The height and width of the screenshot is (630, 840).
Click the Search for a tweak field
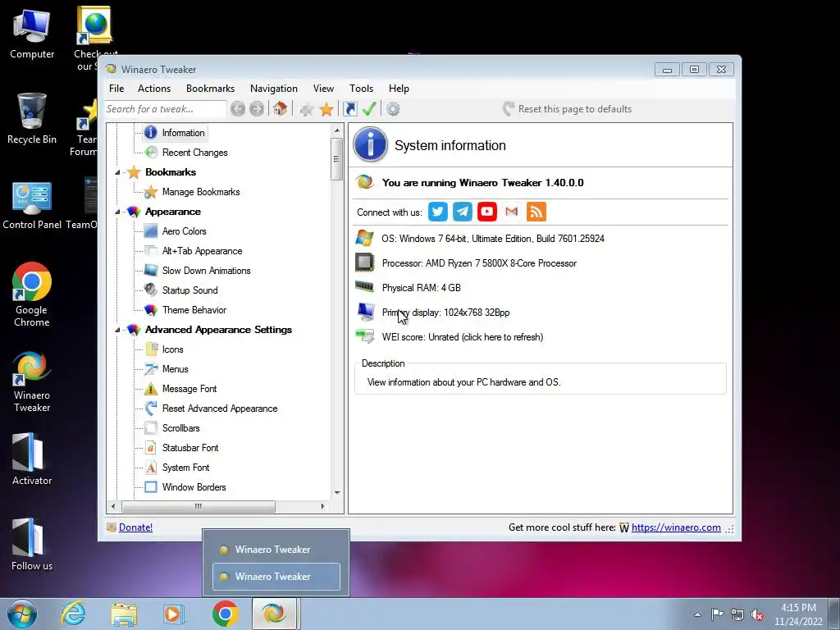pos(166,109)
